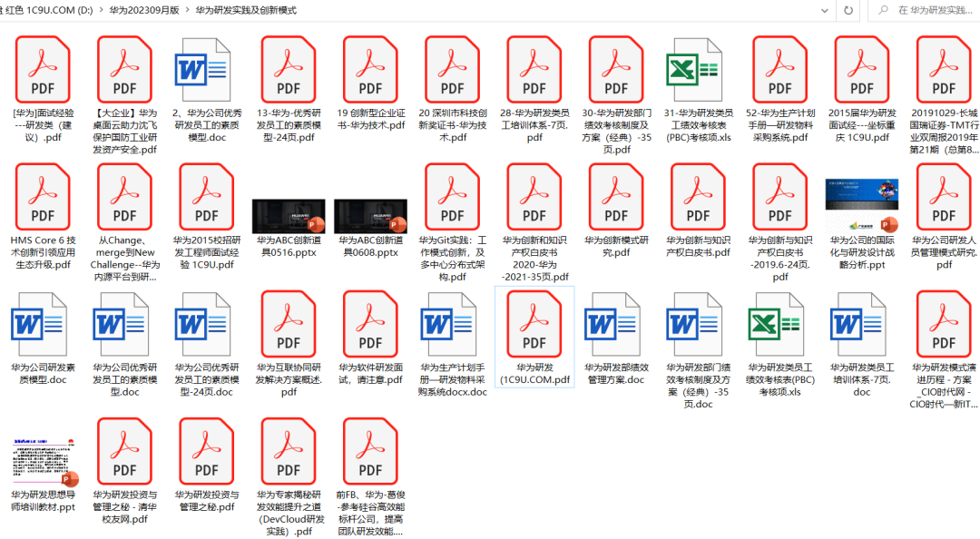Open the 华为202309月版 breadcrumb folder
980x539 pixels.
144,11
